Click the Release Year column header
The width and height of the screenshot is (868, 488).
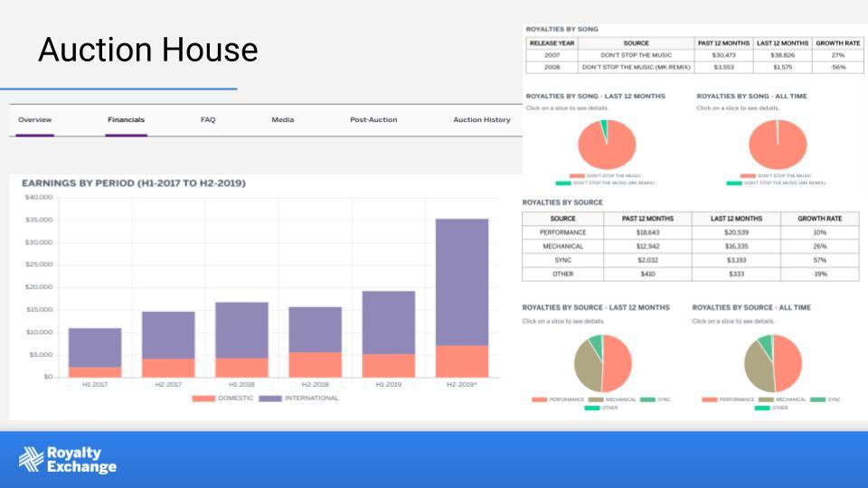click(x=552, y=42)
